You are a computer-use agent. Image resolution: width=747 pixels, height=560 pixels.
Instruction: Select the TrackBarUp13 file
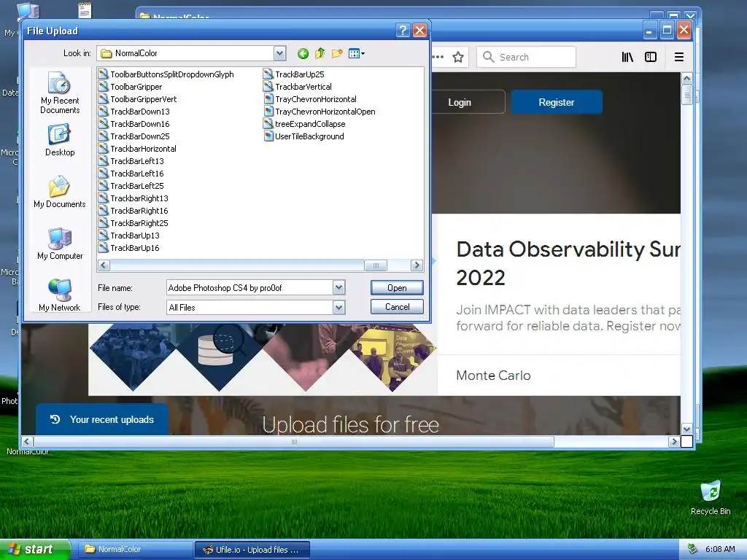(x=129, y=236)
